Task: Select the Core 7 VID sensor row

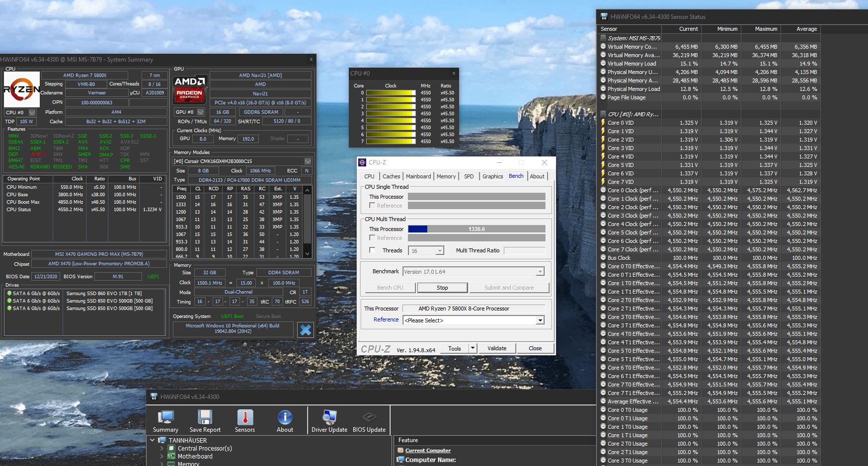Action: point(710,182)
